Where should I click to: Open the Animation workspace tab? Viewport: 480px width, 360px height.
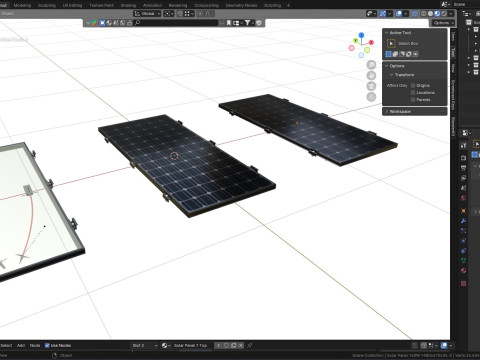pos(152,5)
